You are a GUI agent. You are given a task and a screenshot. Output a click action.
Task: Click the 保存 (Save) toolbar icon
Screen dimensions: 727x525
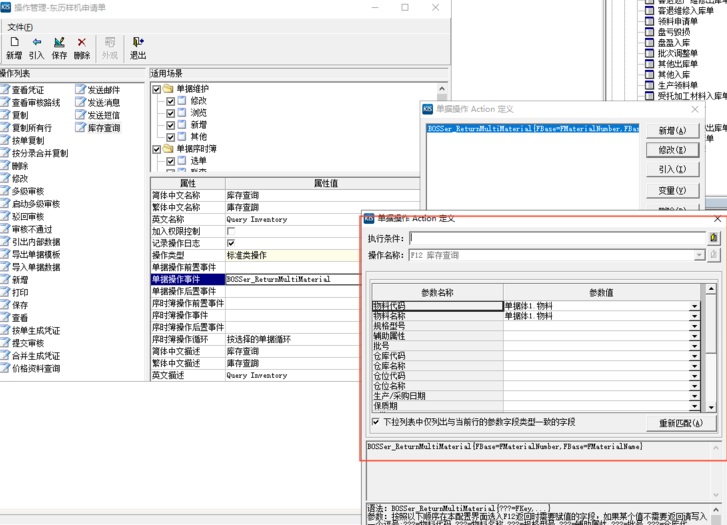point(59,47)
